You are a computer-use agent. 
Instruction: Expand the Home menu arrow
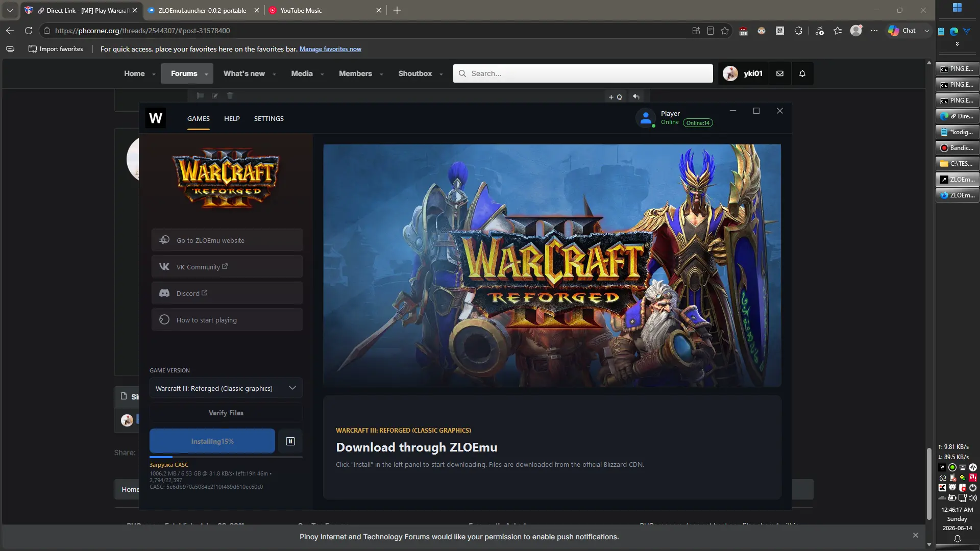coord(154,74)
